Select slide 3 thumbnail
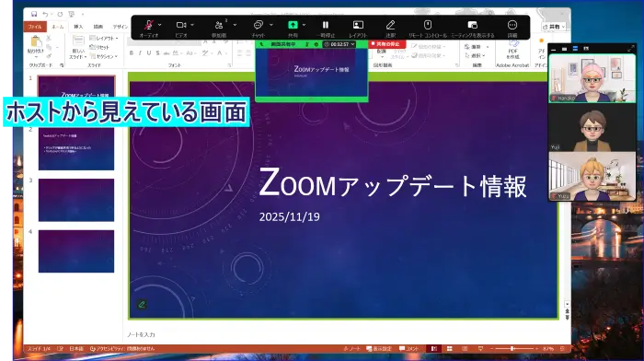 76,200
